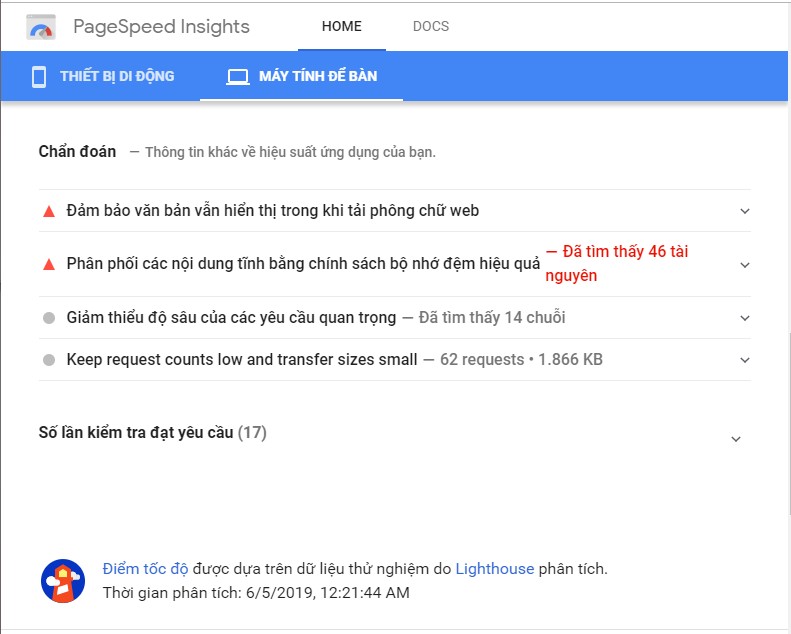Click audit title 'Đảm bảo văn bản vẫn hiển thị trong khi tải phông chữ web'

(x=273, y=210)
